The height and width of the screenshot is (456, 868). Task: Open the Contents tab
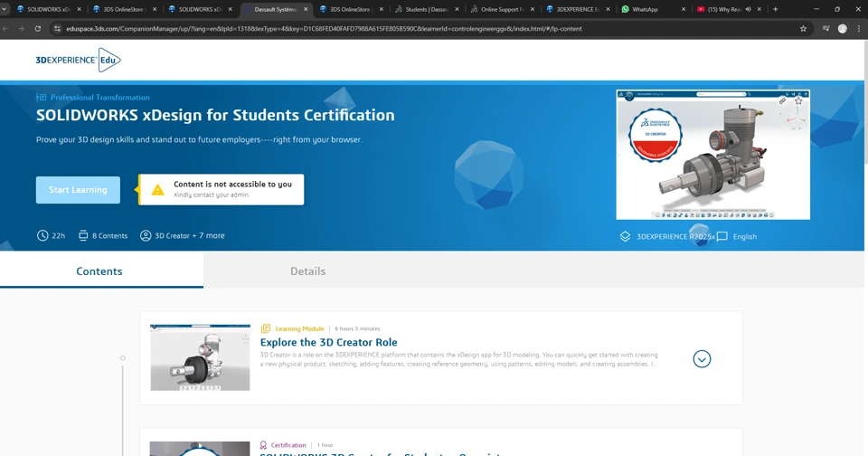(x=101, y=271)
